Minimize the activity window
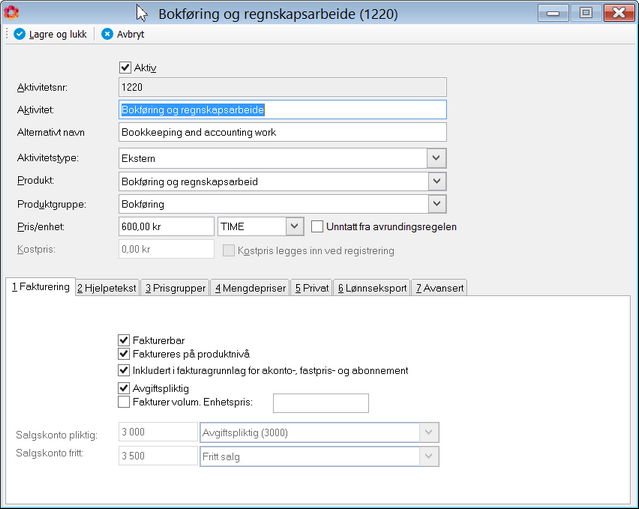The width and height of the screenshot is (639, 509). click(553, 13)
